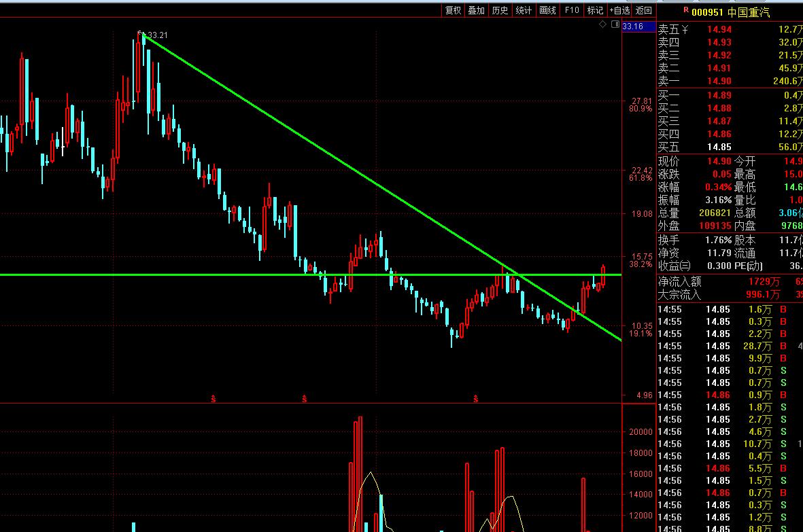803x532 pixels.
Task: Open the 叠加 overlay option
Action: coord(476,10)
